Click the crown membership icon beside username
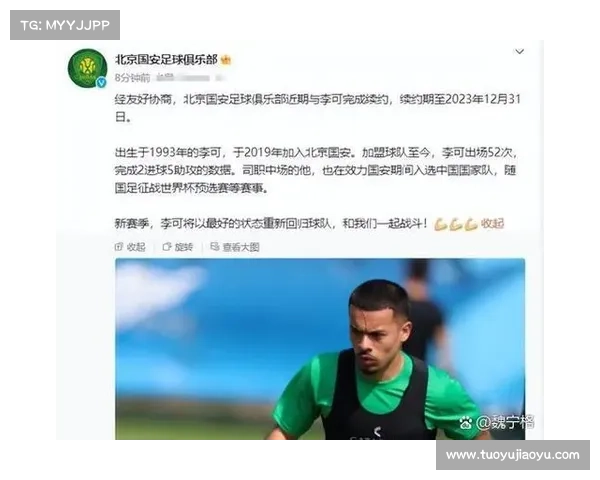 click(x=226, y=60)
